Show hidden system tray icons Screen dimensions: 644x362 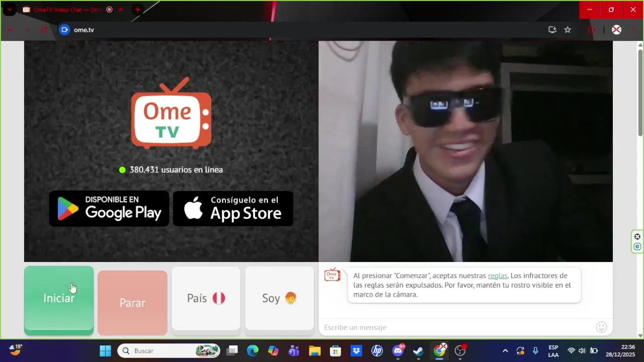(x=505, y=350)
